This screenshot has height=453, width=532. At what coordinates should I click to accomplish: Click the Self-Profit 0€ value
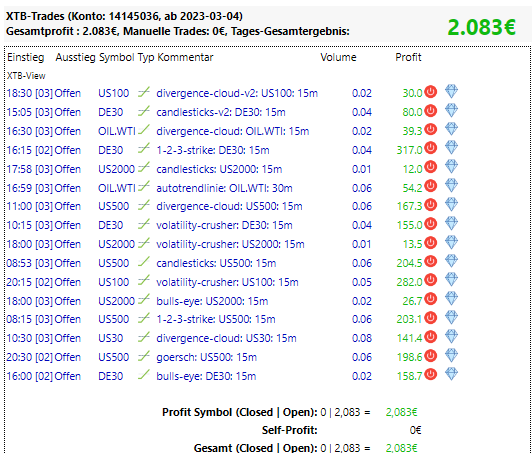click(415, 430)
